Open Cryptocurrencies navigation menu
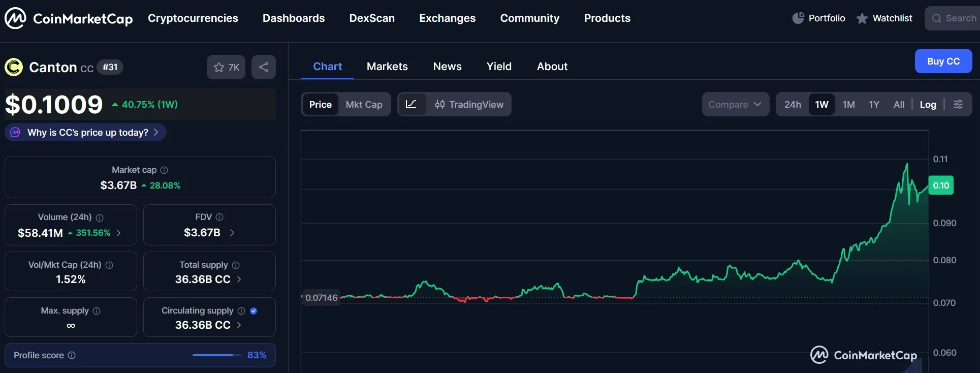Viewport: 980px width, 373px height. click(x=193, y=18)
